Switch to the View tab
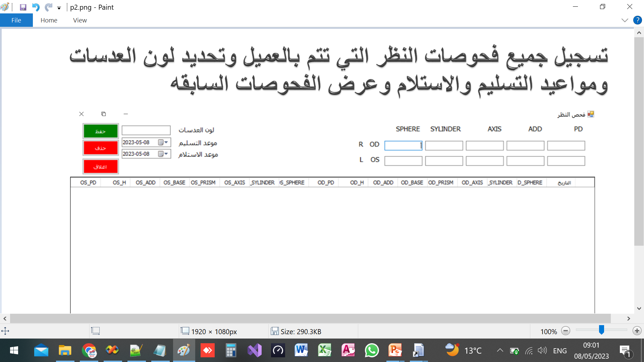The height and width of the screenshot is (362, 644). pyautogui.click(x=80, y=20)
